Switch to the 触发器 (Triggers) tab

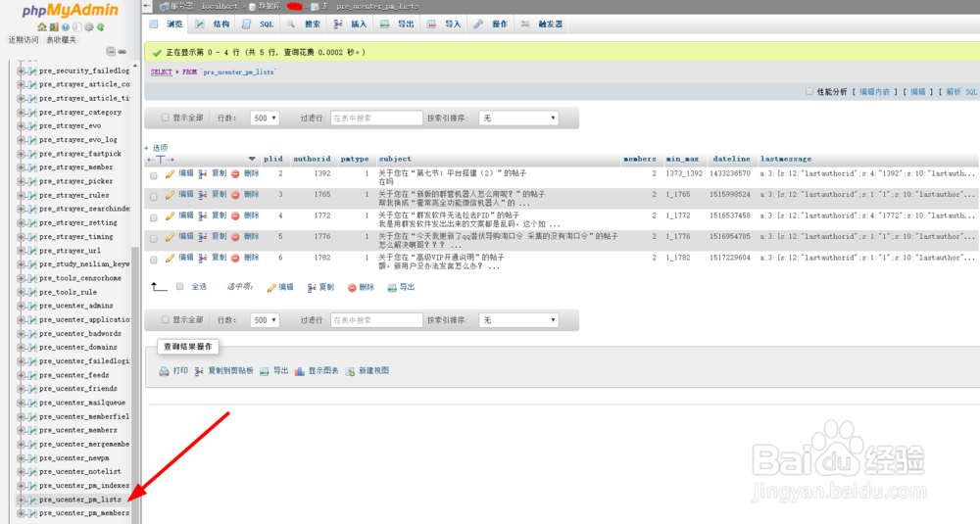coord(543,24)
